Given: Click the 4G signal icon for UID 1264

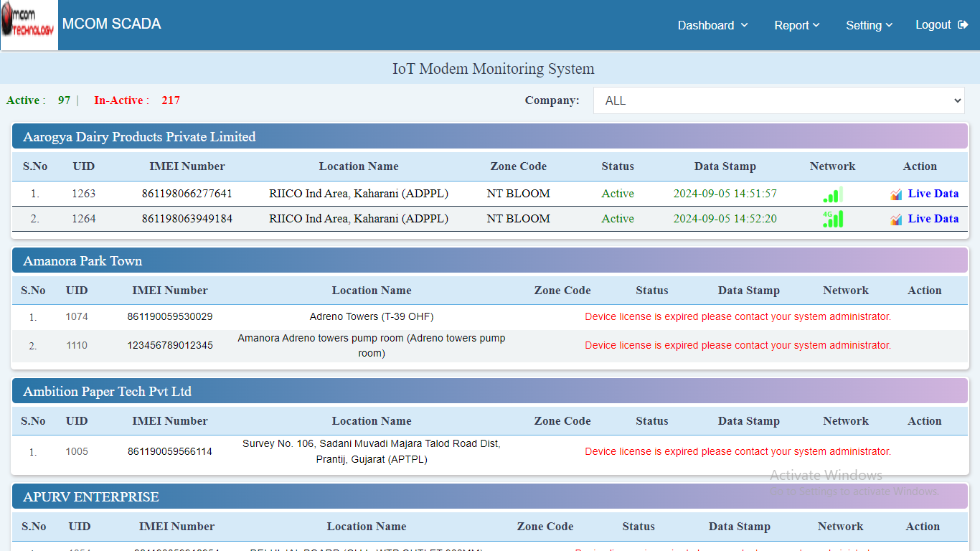Looking at the screenshot, I should coord(832,219).
